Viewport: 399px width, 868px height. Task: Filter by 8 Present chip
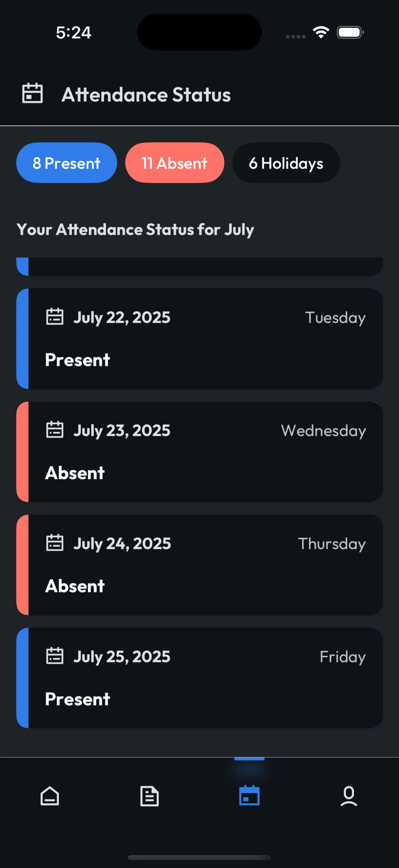pyautogui.click(x=66, y=163)
